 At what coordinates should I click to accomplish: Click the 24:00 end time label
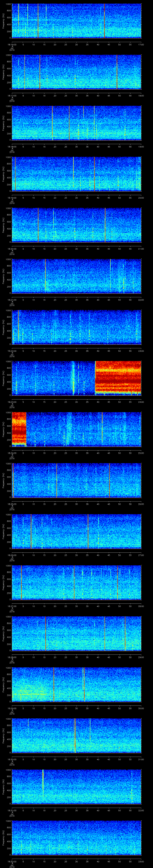click(x=141, y=402)
